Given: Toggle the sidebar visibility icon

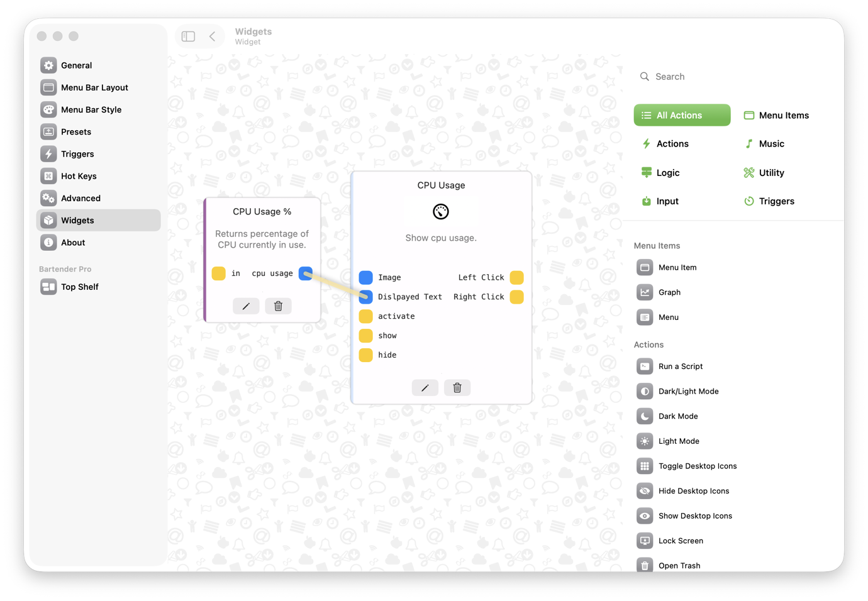Looking at the screenshot, I should pos(188,36).
